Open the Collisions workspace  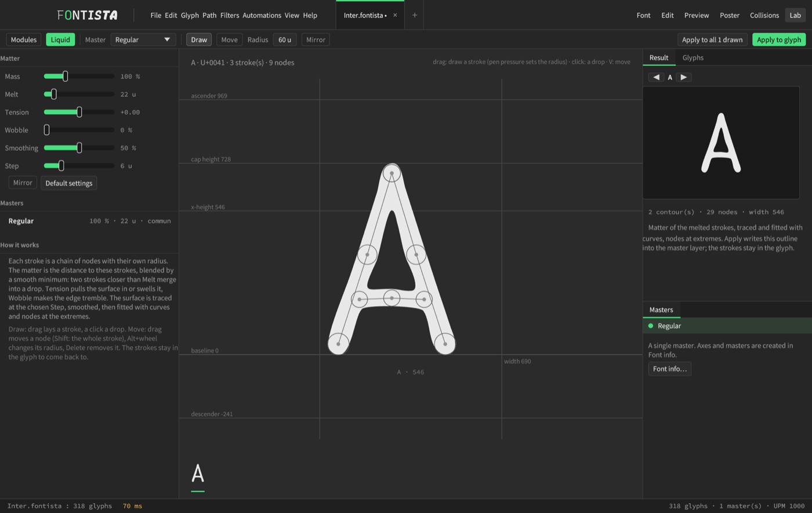tap(764, 15)
